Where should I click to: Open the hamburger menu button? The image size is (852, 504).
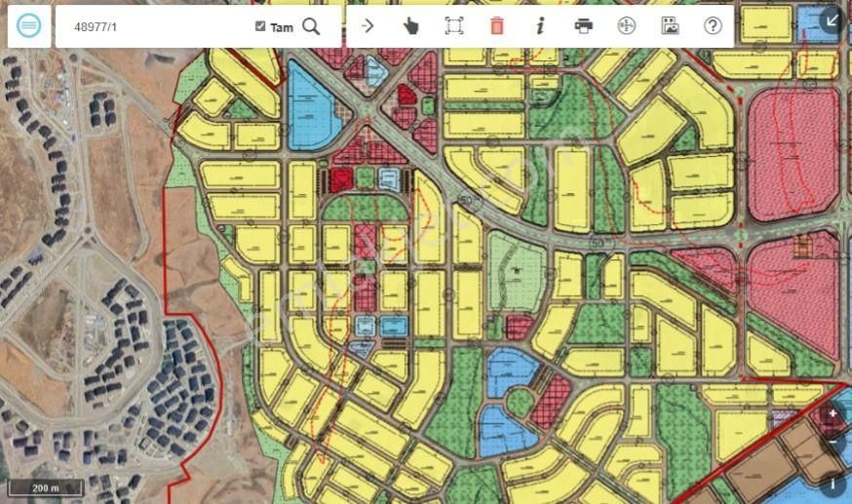pos(29,26)
